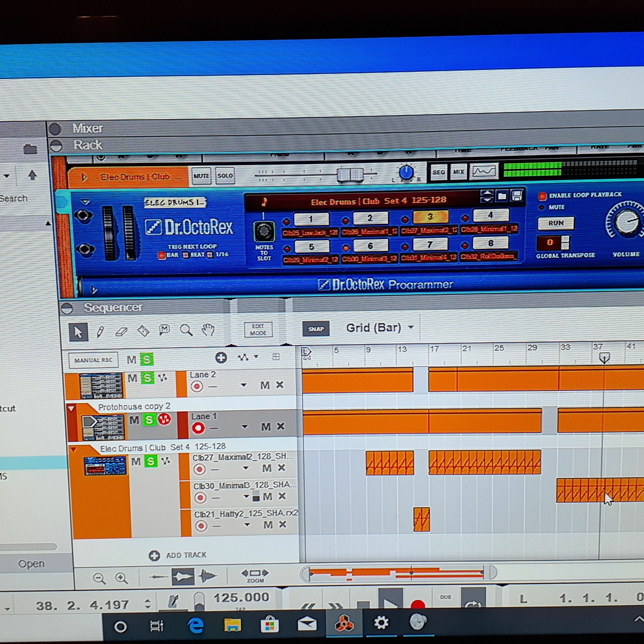The image size is (644, 644).
Task: Expand the Dr.OctoRex Programmer panel arrow
Action: pos(94,290)
